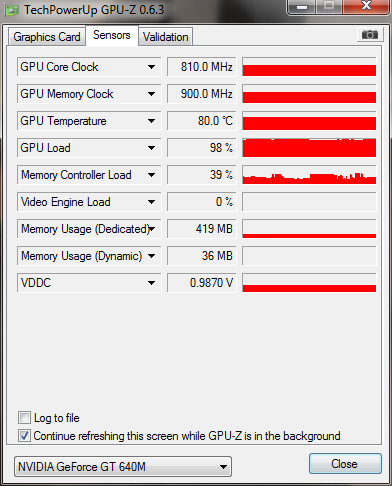Minimize the GPU-Z window

302,7
